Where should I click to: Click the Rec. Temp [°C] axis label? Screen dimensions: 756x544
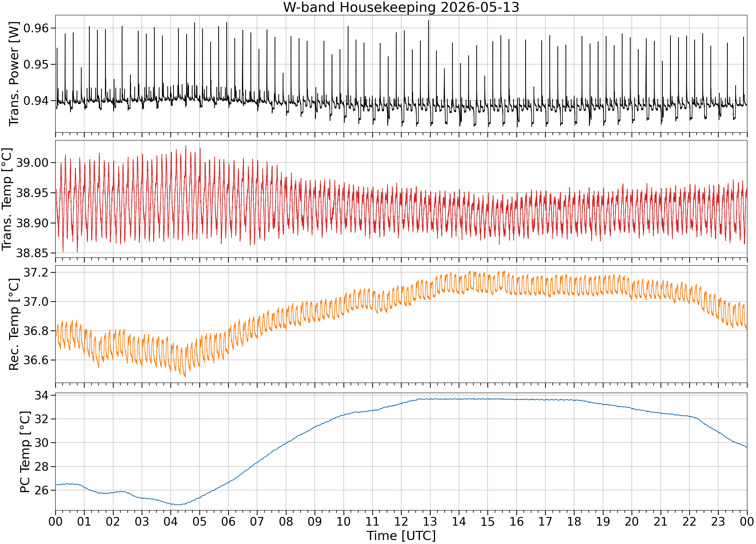point(14,324)
